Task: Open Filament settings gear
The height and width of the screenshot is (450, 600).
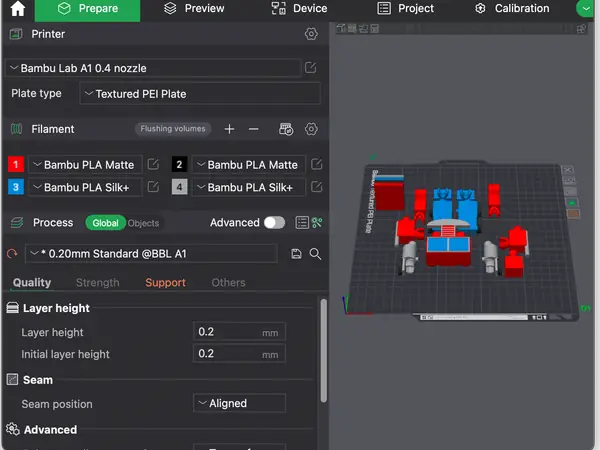Action: click(311, 129)
